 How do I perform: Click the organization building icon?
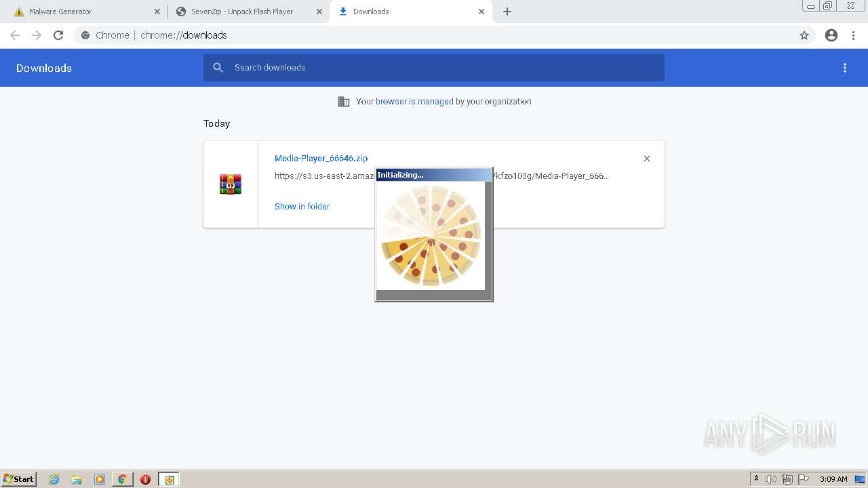pyautogui.click(x=344, y=102)
